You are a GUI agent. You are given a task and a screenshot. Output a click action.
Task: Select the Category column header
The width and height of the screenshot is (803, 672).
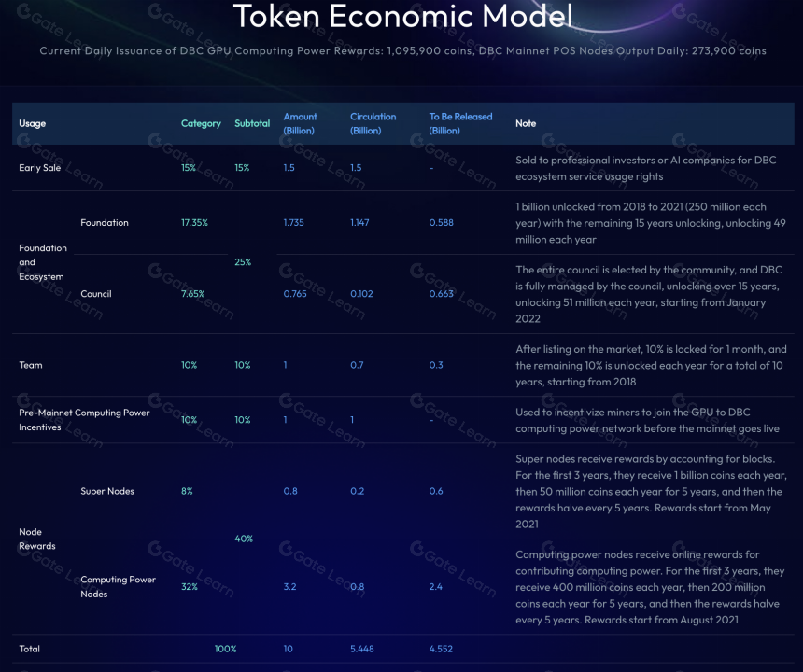pos(201,123)
